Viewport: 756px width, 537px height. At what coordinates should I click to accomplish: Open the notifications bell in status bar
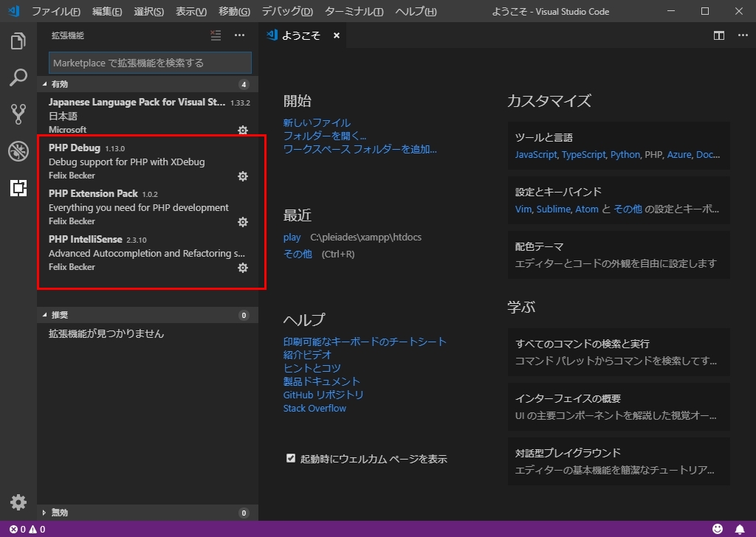pos(740,529)
